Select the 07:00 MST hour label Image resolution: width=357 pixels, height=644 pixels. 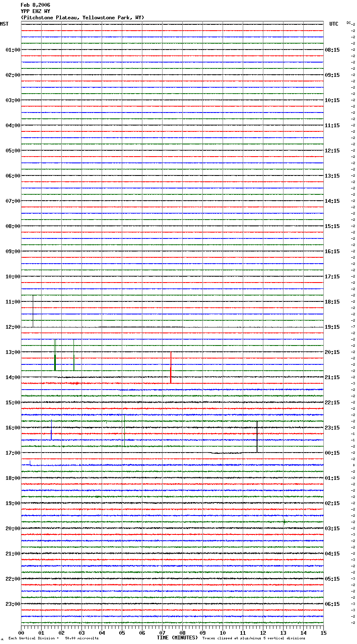(x=13, y=201)
